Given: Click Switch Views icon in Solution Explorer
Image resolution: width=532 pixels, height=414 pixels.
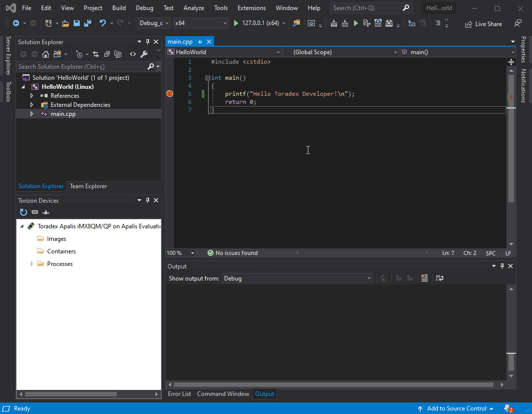Looking at the screenshot, I should [x=57, y=54].
